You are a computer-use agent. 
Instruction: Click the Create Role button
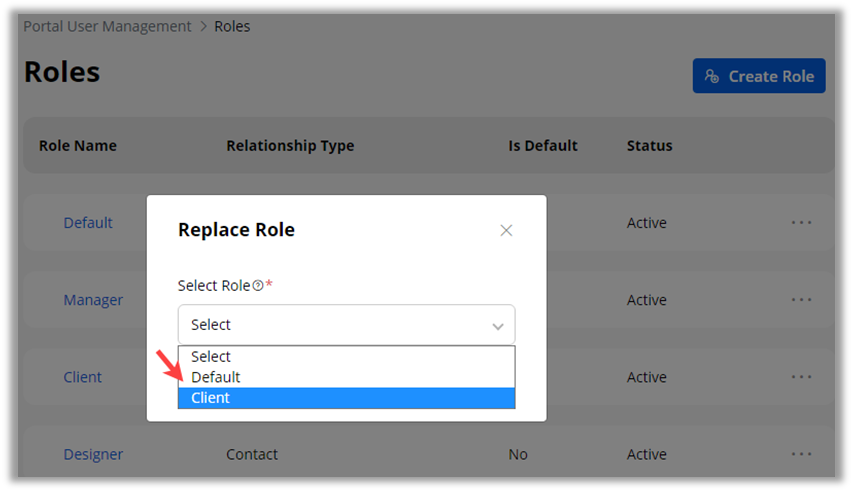pos(759,76)
